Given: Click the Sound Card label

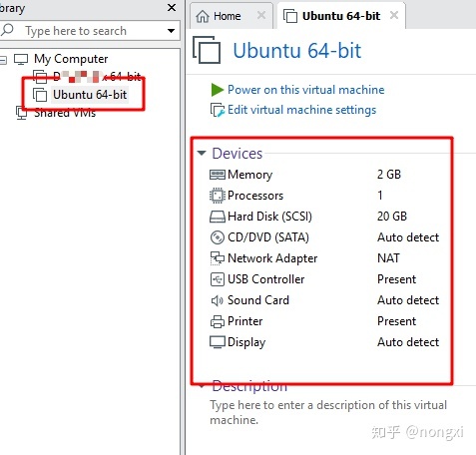Looking at the screenshot, I should 258,300.
